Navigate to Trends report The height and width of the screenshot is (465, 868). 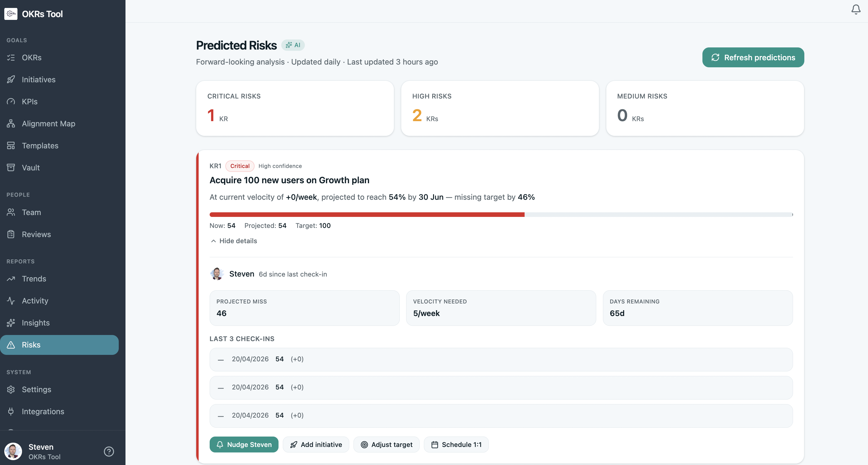(34, 278)
